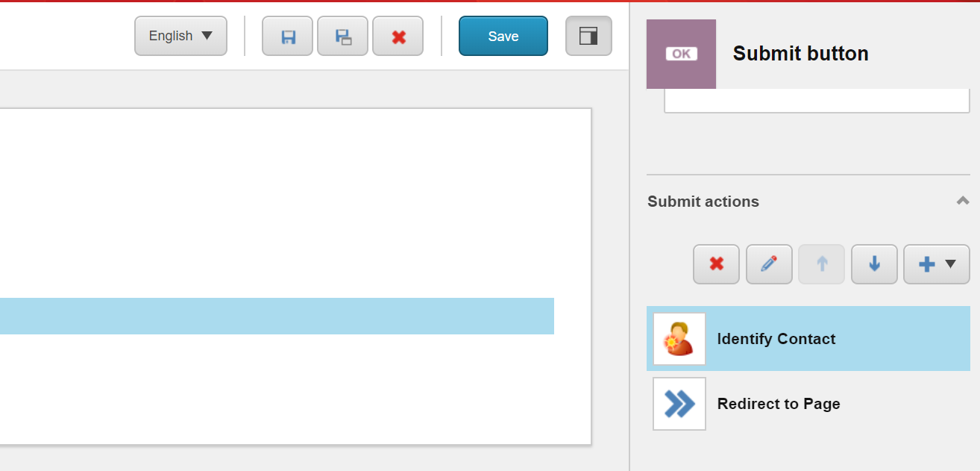Image resolution: width=980 pixels, height=471 pixels.
Task: Click the red X close icon in top toolbar
Action: tap(398, 36)
